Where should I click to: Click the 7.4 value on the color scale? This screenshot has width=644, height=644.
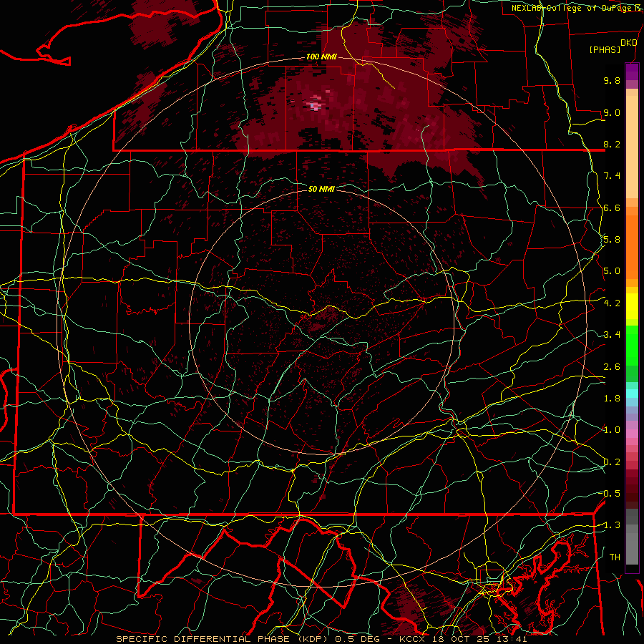point(612,176)
